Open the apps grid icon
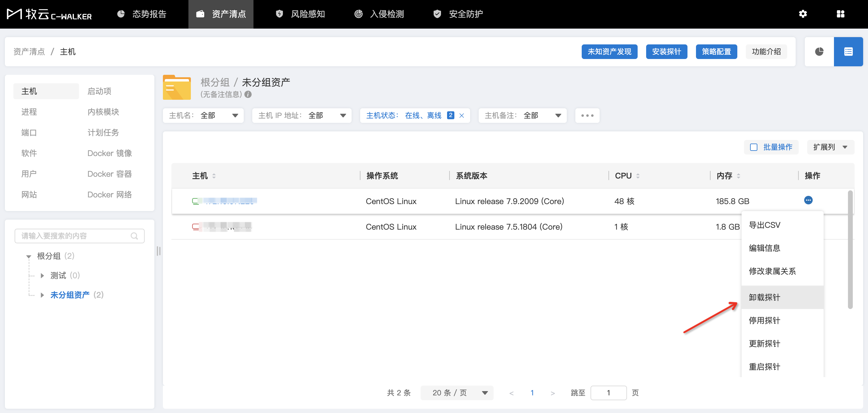Screen dimensions: 868x413 (x=840, y=14)
